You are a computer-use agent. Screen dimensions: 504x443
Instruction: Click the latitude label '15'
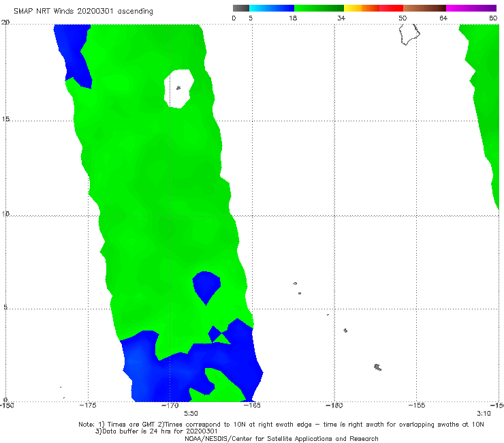click(5, 119)
